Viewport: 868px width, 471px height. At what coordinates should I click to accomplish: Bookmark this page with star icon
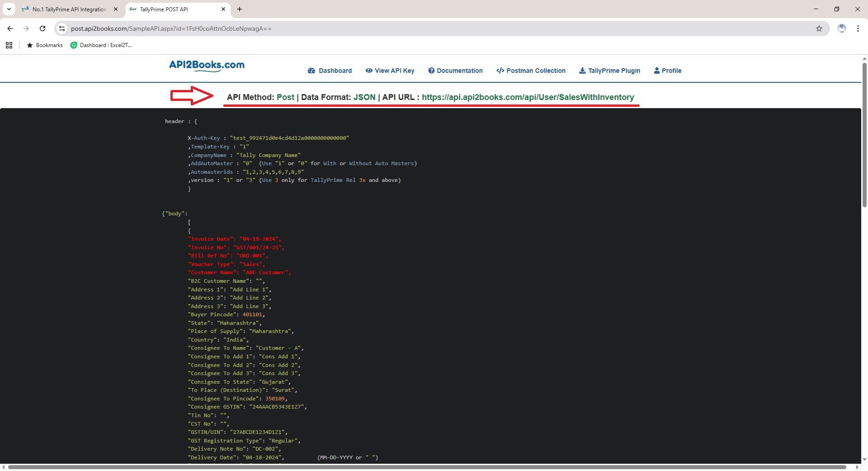click(819, 29)
